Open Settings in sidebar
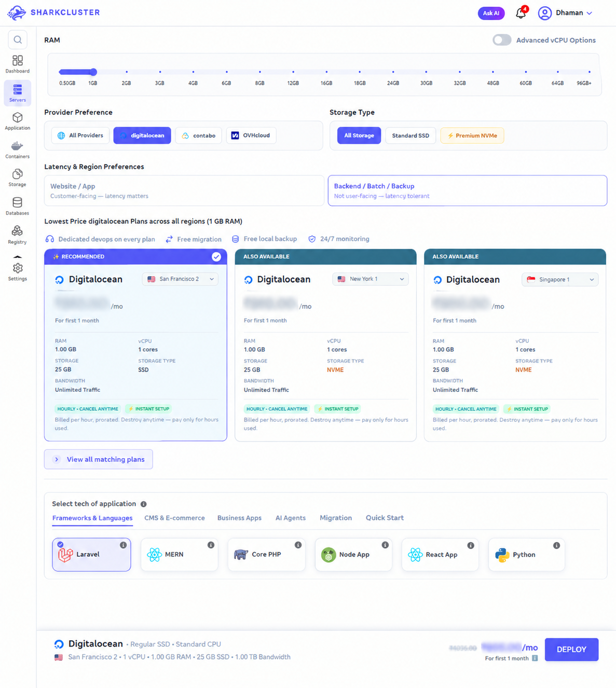 pyautogui.click(x=18, y=272)
